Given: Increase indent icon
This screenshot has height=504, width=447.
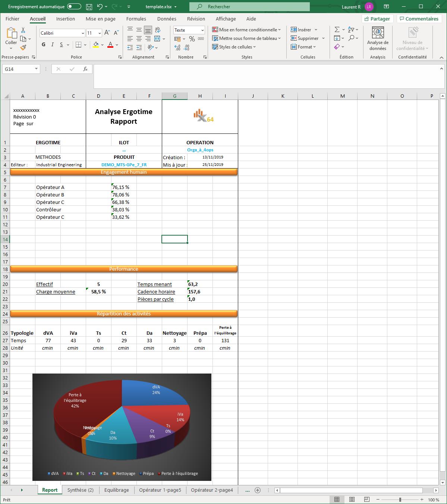Looking at the screenshot, I should coord(139,48).
